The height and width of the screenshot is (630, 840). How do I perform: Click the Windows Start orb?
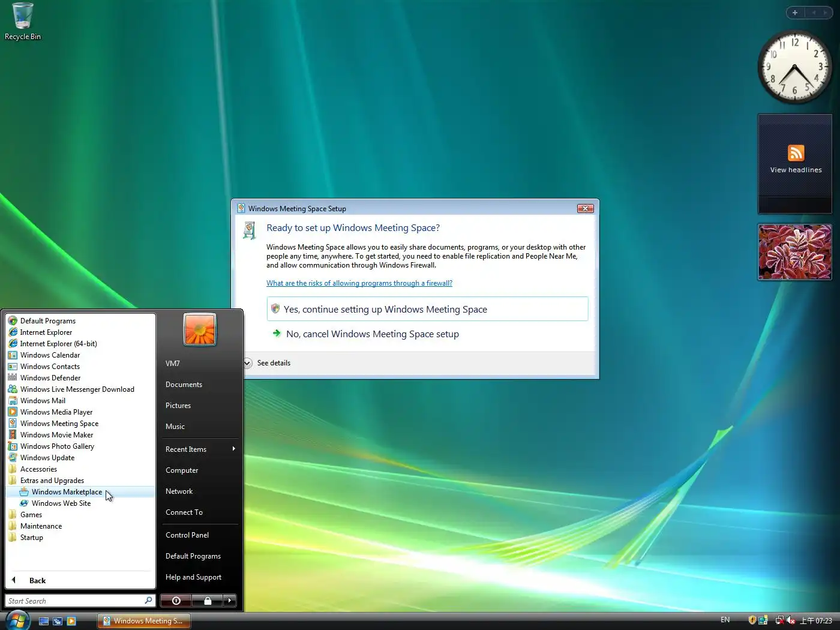tap(17, 620)
